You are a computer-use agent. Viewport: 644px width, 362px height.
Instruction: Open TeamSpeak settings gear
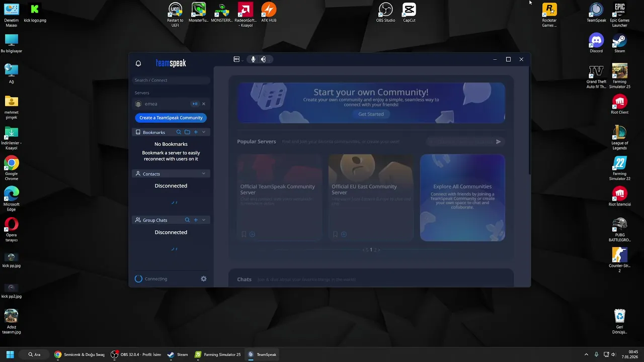[204, 279]
